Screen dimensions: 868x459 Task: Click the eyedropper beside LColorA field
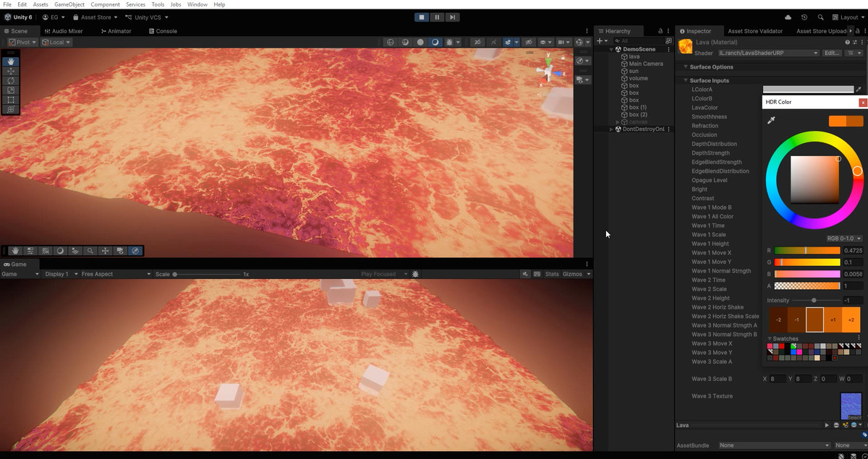[x=859, y=90]
